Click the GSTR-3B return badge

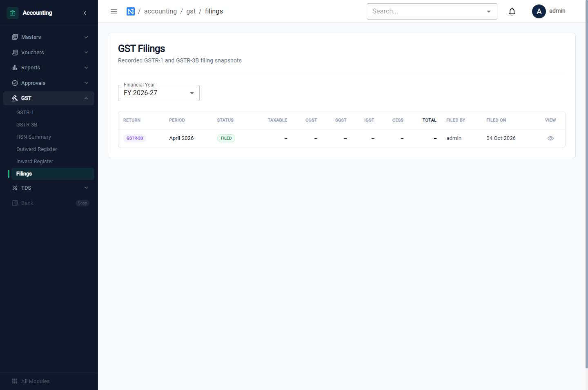pos(135,138)
